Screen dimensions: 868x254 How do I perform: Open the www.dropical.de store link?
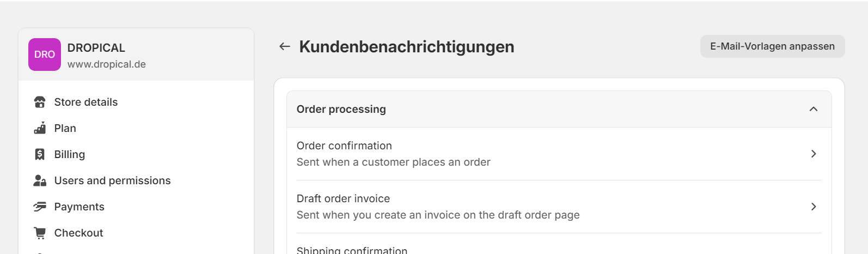pyautogui.click(x=107, y=64)
